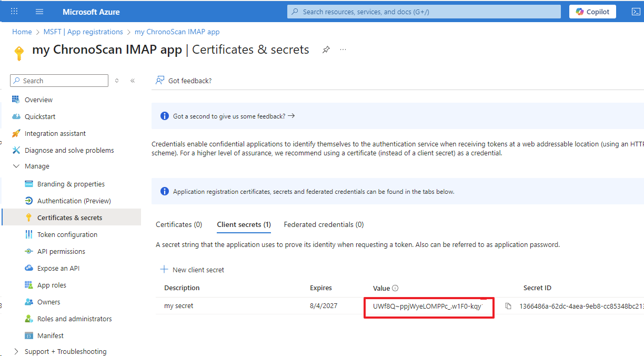Click the Value info icon
This screenshot has height=356, width=644.
click(x=395, y=288)
